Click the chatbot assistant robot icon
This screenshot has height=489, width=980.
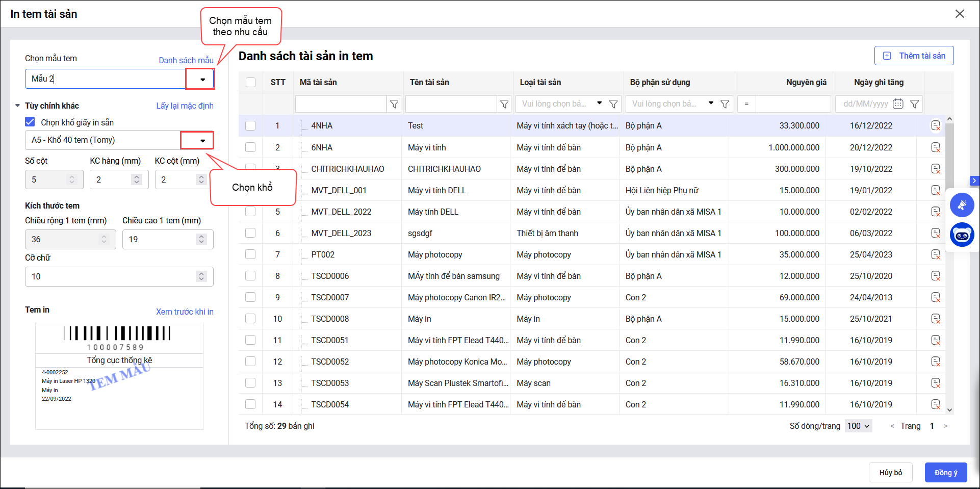point(962,236)
